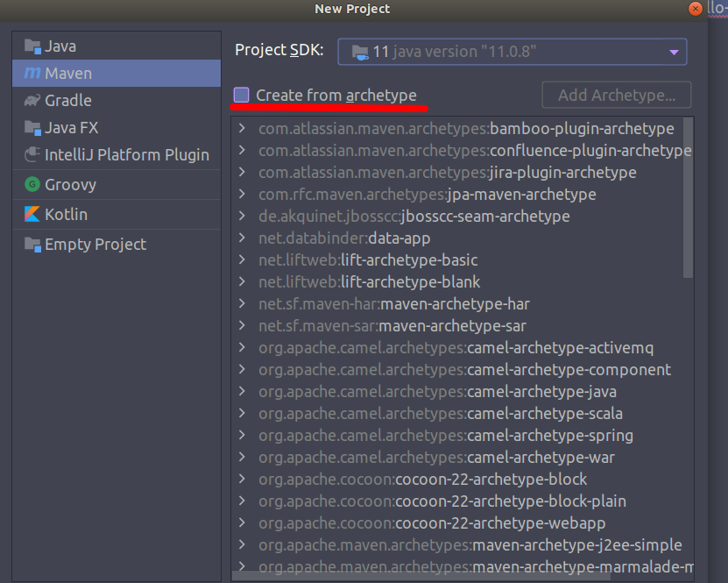This screenshot has width=728, height=583.
Task: Expand the bamboo-plugin-archetype node
Action: [242, 128]
